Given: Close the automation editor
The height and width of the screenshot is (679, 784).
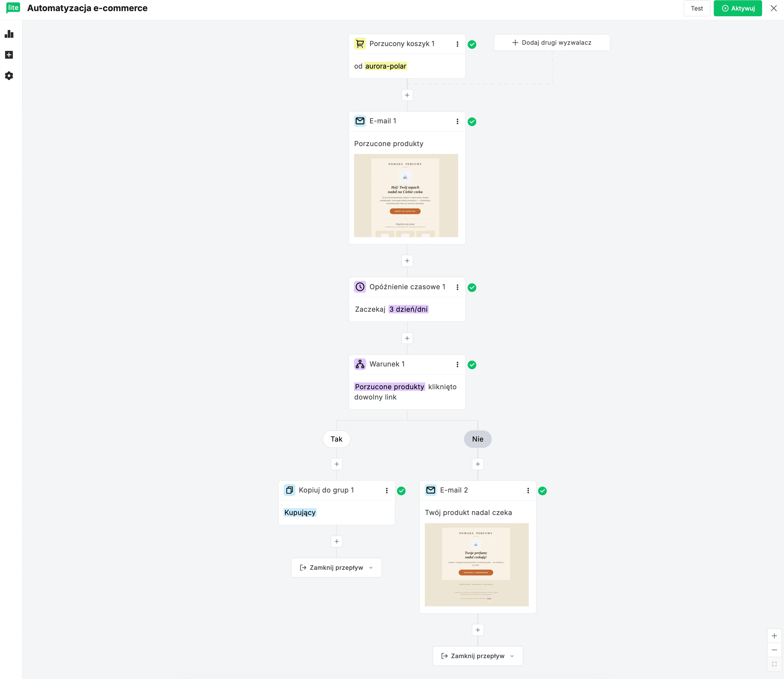Looking at the screenshot, I should tap(774, 8).
